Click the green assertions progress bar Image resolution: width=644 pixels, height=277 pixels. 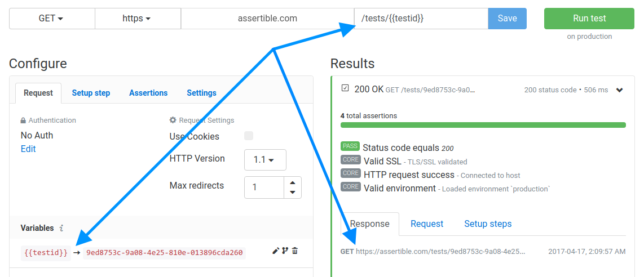tap(483, 125)
